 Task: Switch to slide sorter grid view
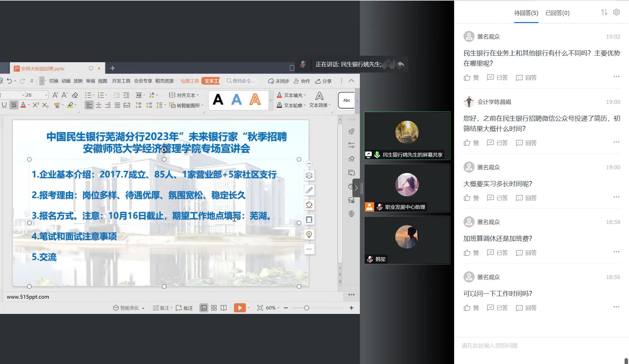[x=214, y=308]
